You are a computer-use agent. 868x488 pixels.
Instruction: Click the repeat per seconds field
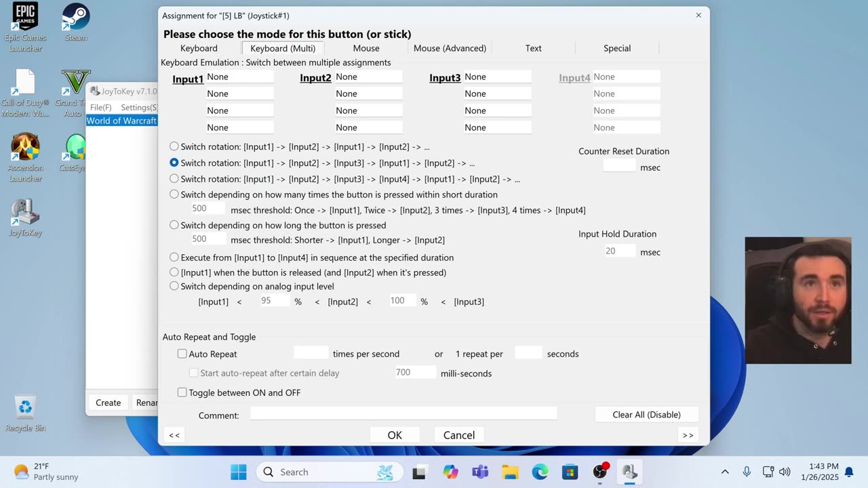528,352
